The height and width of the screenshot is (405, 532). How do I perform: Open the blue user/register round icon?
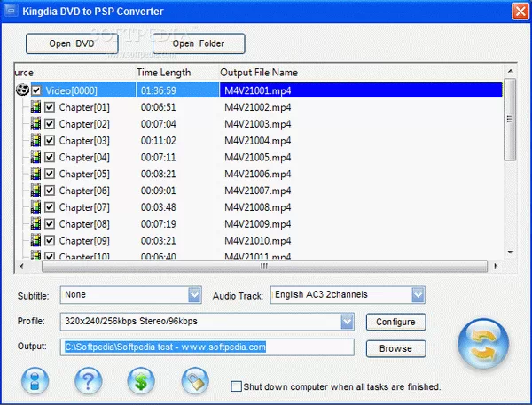pos(35,381)
